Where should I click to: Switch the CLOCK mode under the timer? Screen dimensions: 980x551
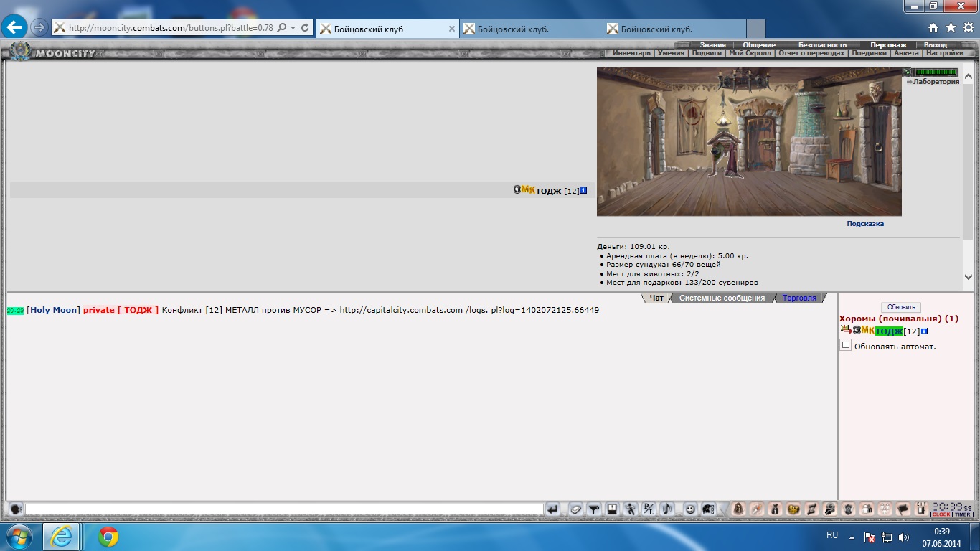[941, 514]
